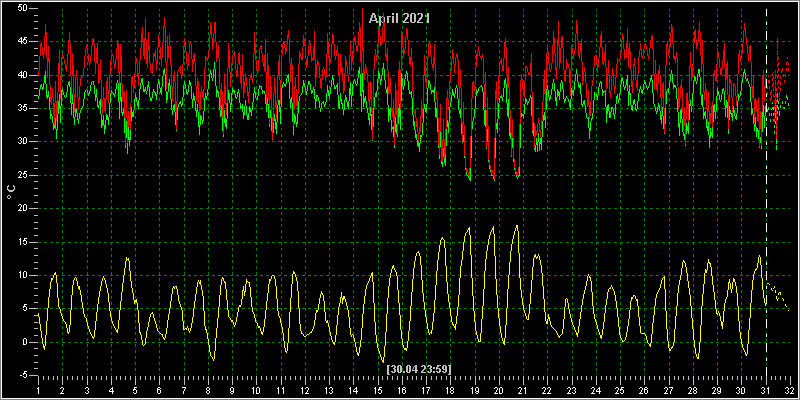Click day 20 on the x-axis

click(x=499, y=389)
